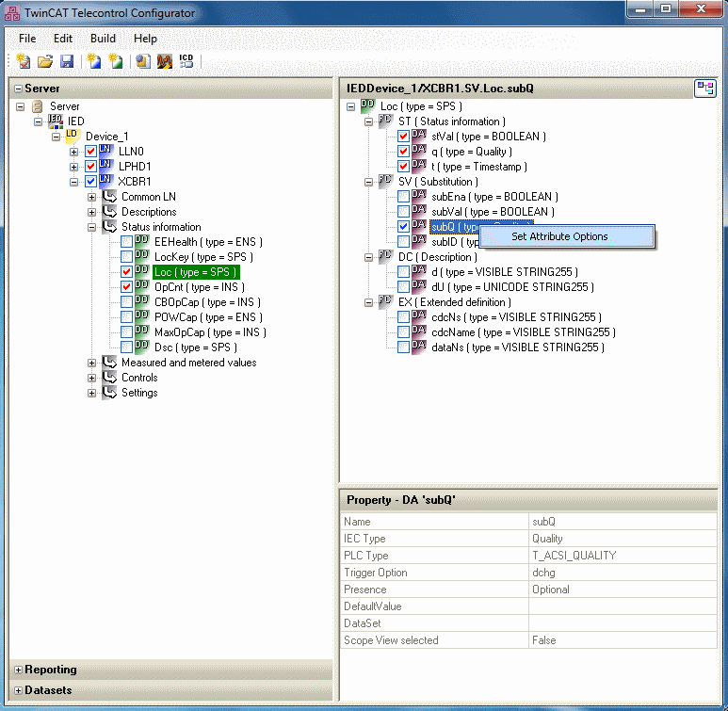Image resolution: width=728 pixels, height=711 pixels.
Task: Click the new project toolbar icon
Action: coord(24,61)
